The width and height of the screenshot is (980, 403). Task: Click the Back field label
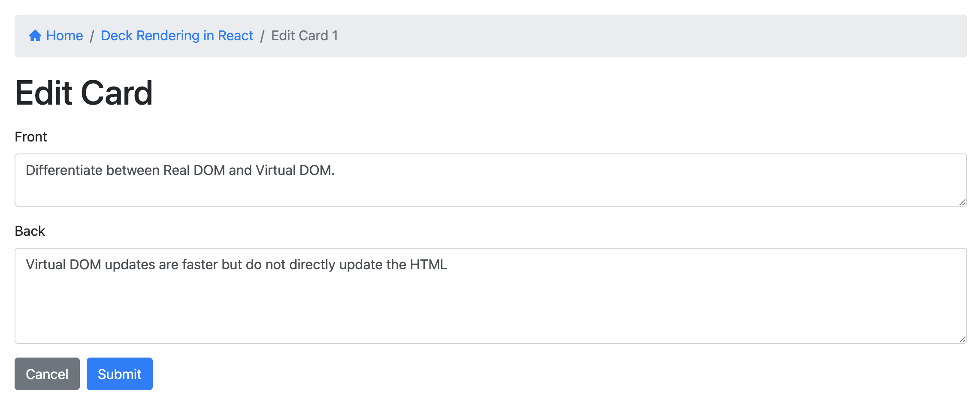pyautogui.click(x=30, y=231)
